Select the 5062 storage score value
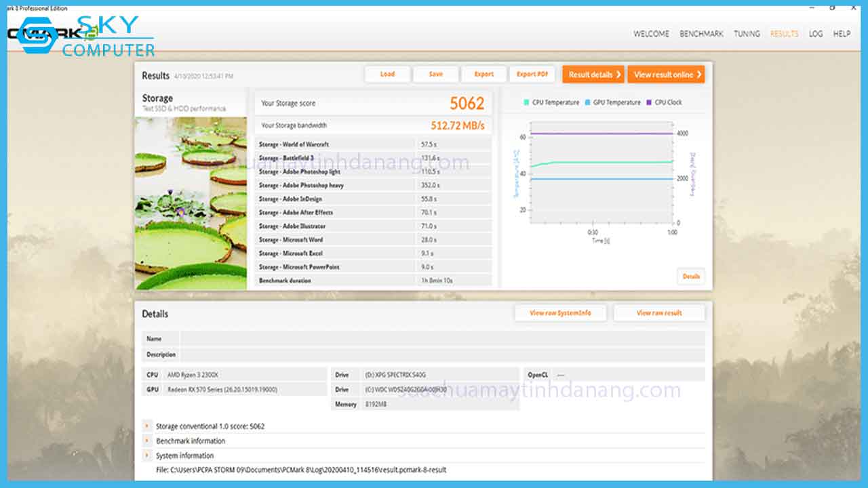This screenshot has height=488, width=868. [467, 103]
